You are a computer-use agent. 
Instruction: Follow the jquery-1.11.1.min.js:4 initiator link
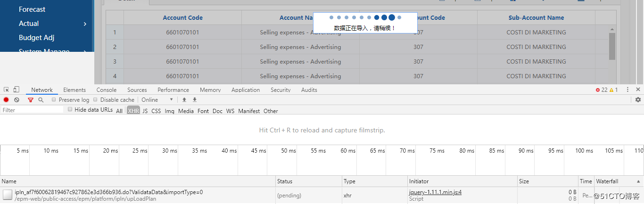coord(435,192)
